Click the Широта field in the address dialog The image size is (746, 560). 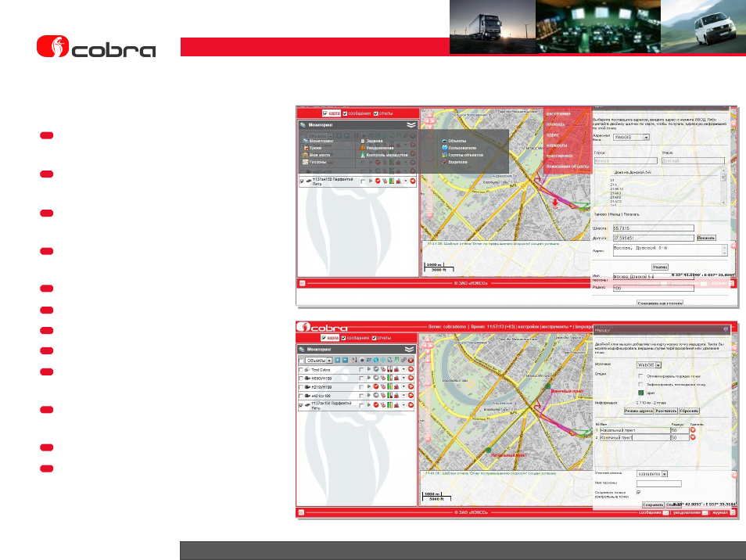click(653, 228)
